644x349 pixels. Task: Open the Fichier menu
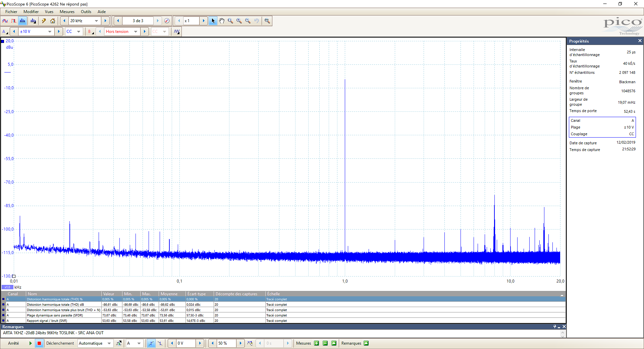(x=11, y=12)
